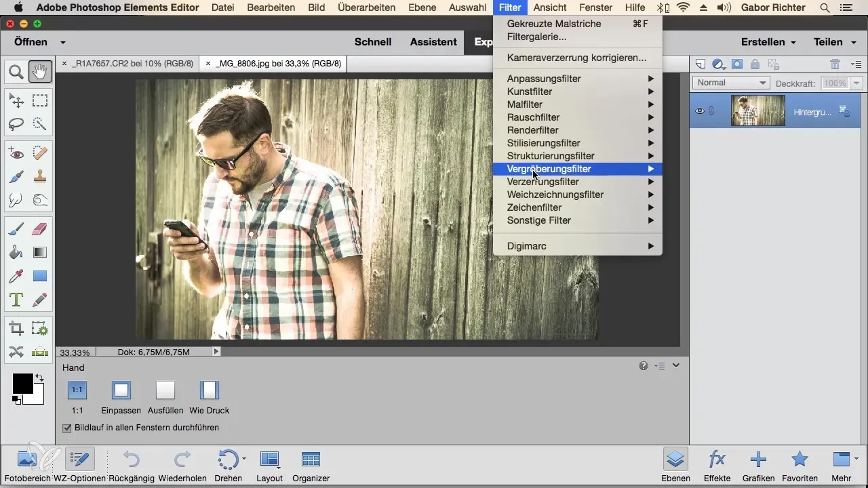Viewport: 868px width, 488px height.
Task: Select the Straighten tool
Action: pos(40,352)
